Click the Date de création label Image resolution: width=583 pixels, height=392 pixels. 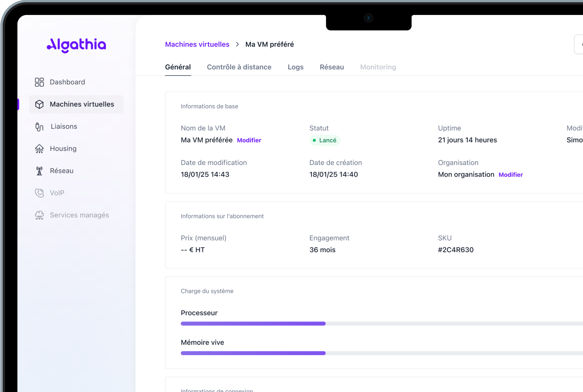pos(335,163)
